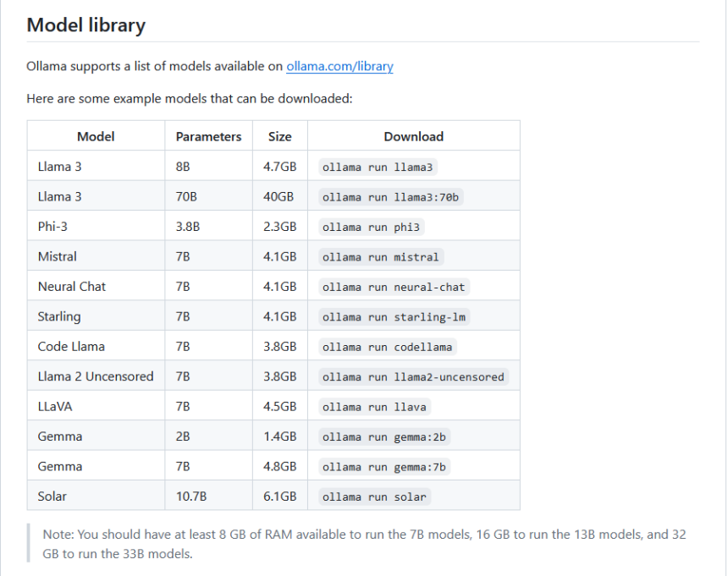Screen dimensions: 728x576
Task: Click the 4.8GB size cell
Action: 279,466
